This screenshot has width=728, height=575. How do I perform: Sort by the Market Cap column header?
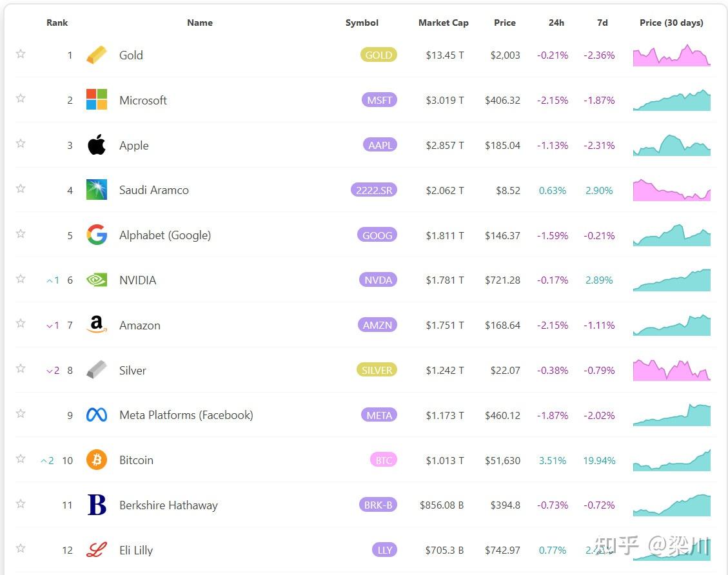point(443,23)
